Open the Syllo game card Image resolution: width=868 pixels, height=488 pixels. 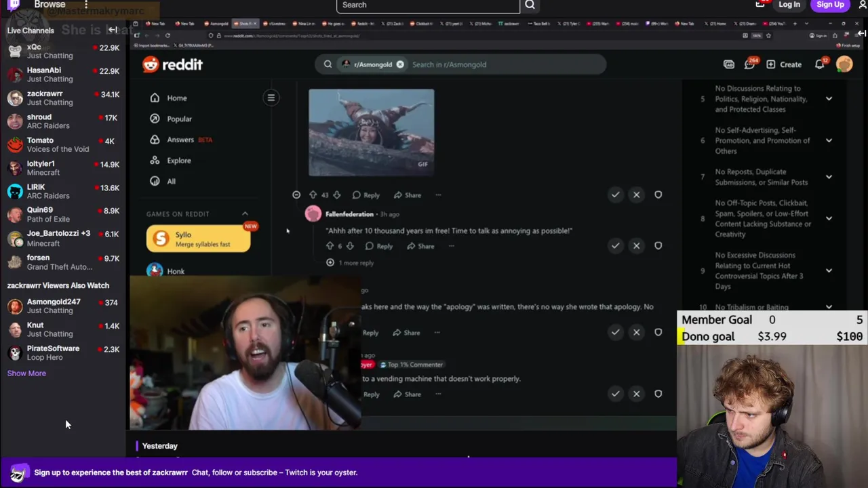click(x=198, y=239)
